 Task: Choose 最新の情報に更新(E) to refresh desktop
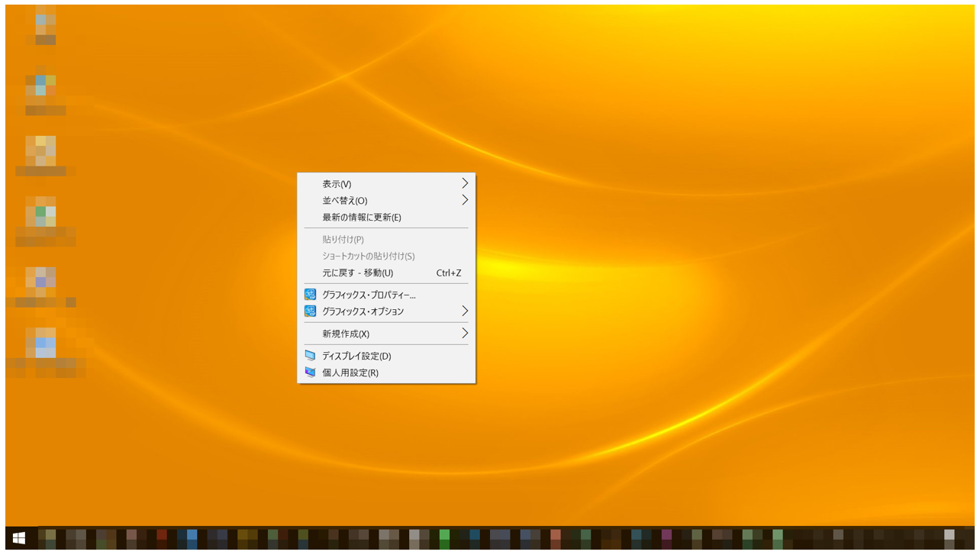coord(361,218)
